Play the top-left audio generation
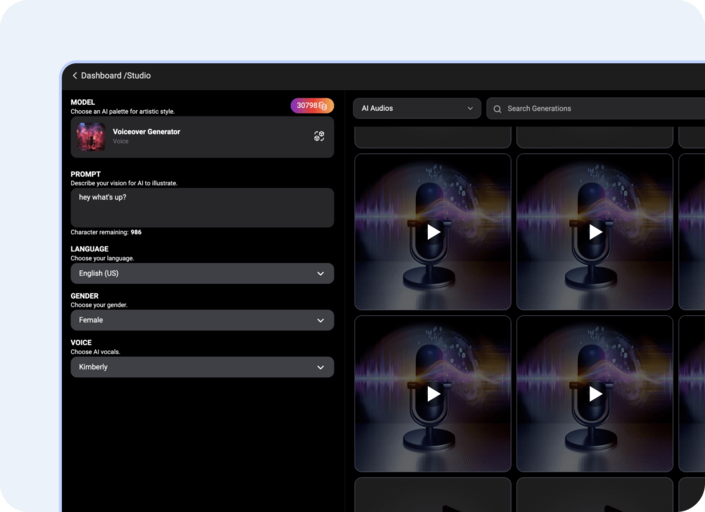Viewport: 705px width, 512px height. (x=433, y=232)
